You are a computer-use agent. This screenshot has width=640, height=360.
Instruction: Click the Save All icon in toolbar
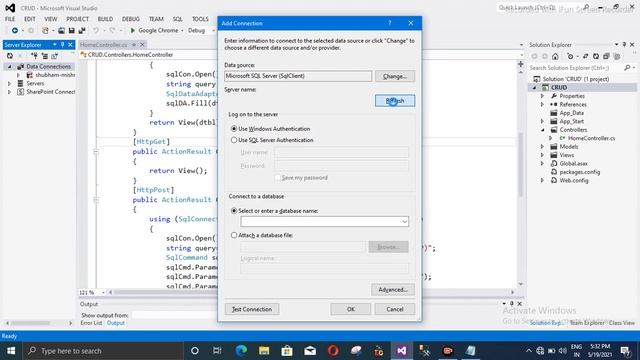point(82,31)
